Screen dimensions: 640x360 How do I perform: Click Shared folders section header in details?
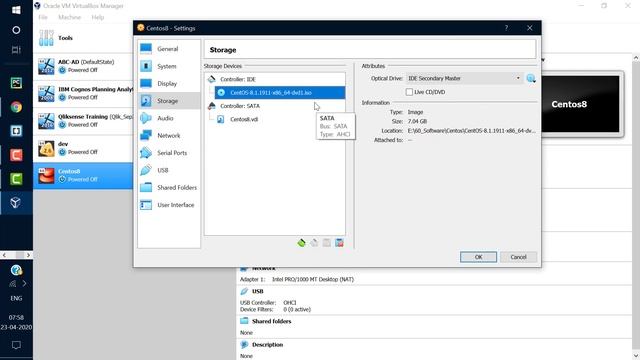tap(271, 321)
